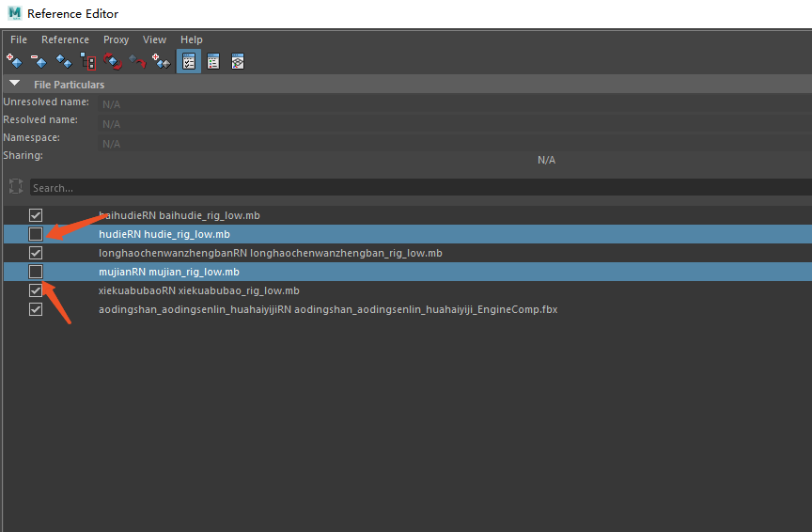Enable the hudieRN reference checkbox
812x532 pixels.
(36, 234)
